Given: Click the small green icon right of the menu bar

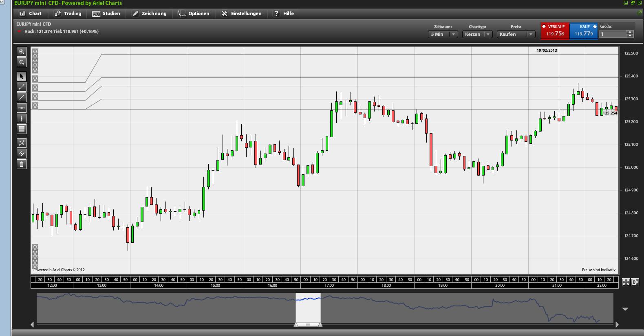Looking at the screenshot, I should (x=639, y=13).
